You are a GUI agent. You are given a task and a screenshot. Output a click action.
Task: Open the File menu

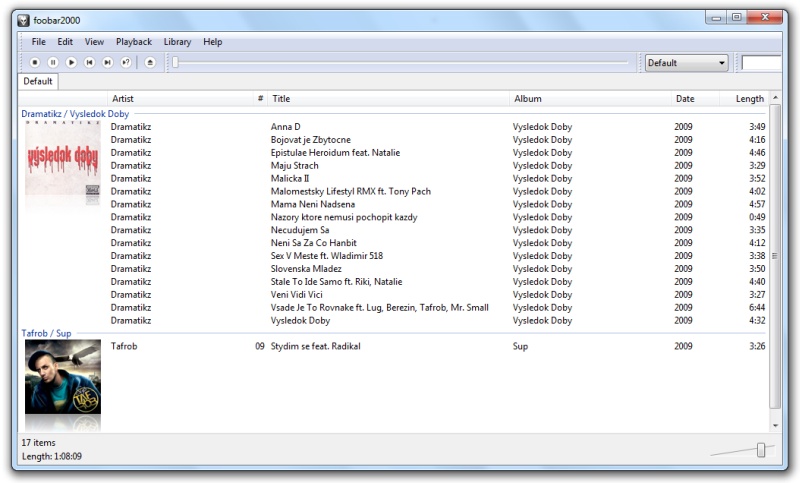pos(38,42)
